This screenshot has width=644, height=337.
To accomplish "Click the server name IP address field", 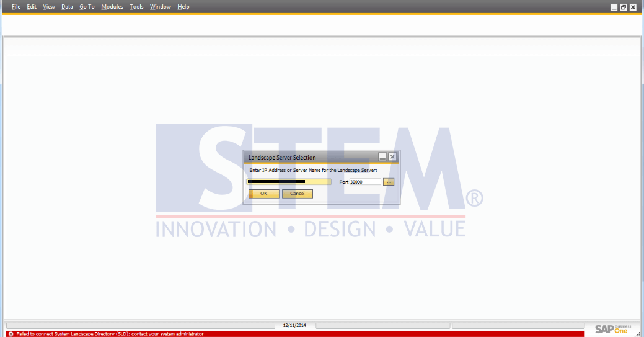I will [289, 181].
